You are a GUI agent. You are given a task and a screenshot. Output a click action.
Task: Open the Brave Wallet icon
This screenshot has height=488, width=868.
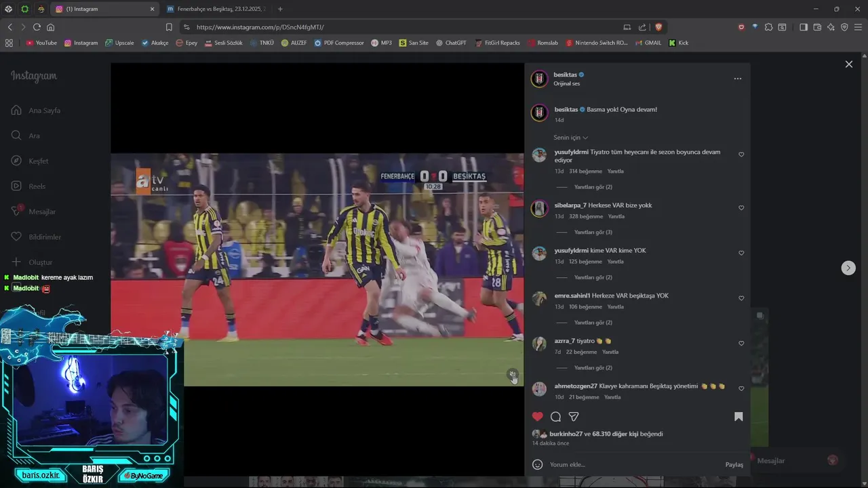(x=817, y=27)
